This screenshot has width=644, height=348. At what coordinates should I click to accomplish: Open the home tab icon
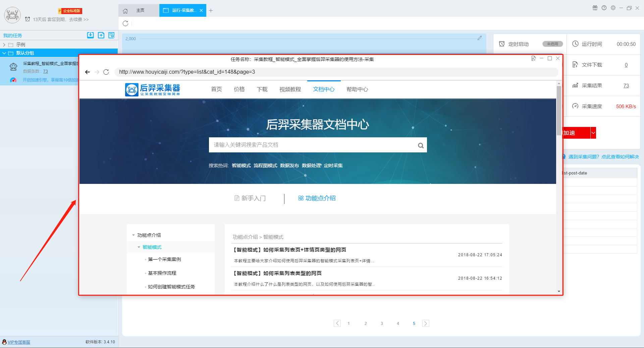point(125,11)
